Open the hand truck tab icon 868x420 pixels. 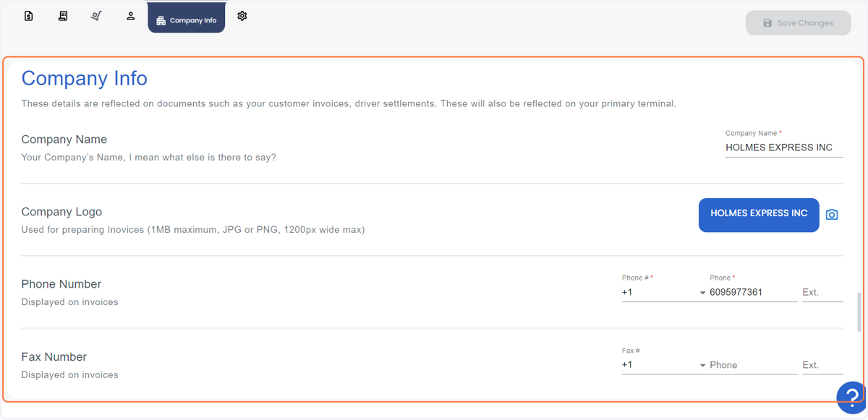[96, 16]
